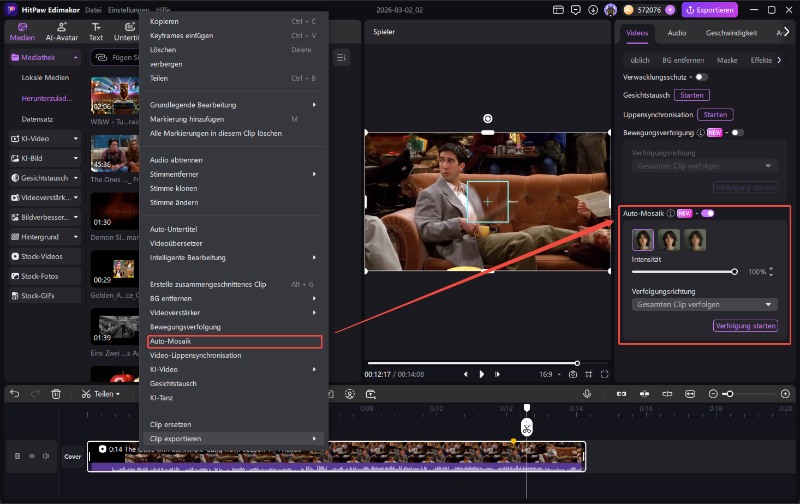800x504 pixels.
Task: Select Kopieren in the context menu
Action: [233, 21]
